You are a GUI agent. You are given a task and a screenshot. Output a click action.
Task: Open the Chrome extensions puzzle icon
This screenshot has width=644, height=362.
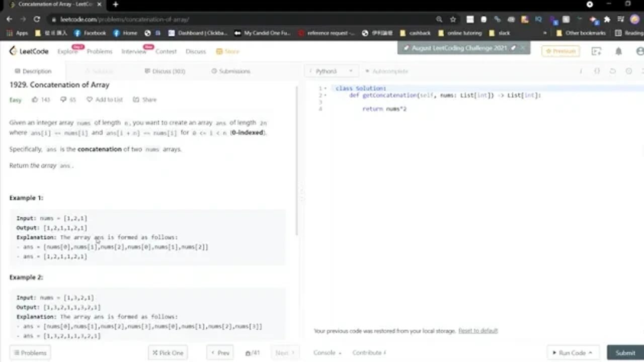[x=607, y=19]
